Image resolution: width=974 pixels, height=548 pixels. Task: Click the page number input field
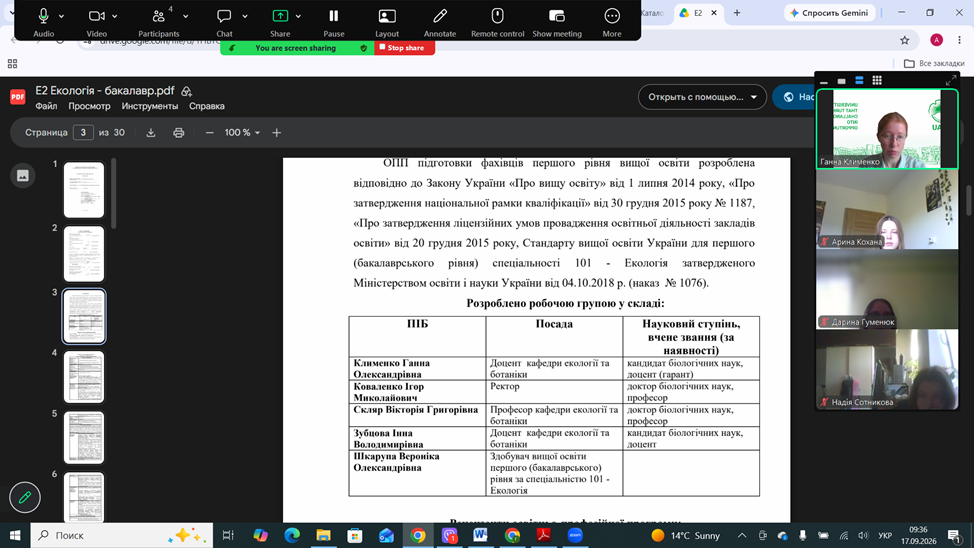(x=83, y=133)
